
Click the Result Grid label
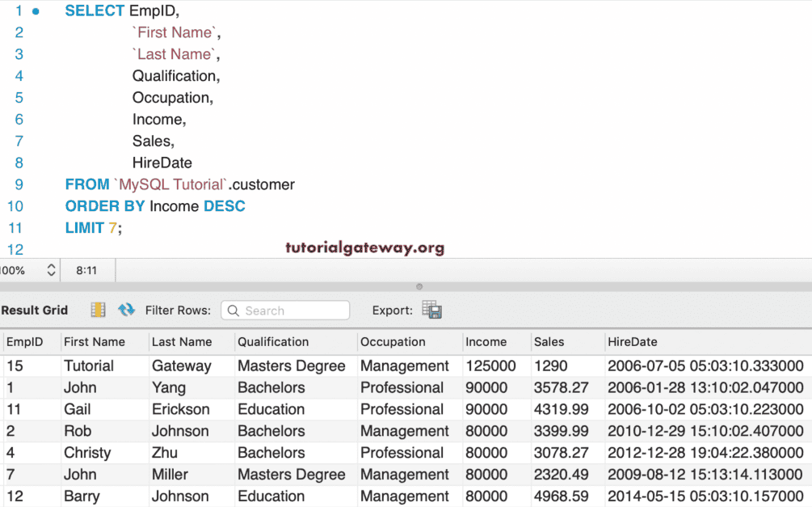click(x=34, y=310)
